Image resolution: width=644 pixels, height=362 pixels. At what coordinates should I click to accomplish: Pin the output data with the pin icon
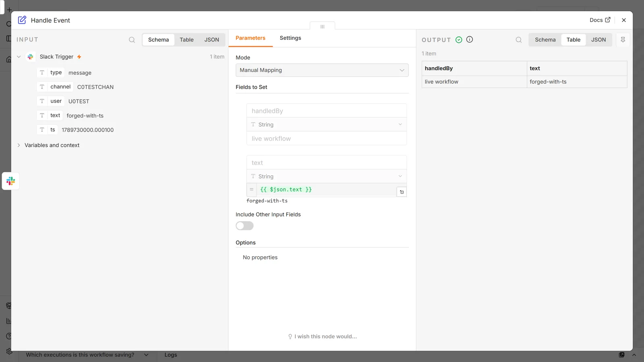point(623,39)
